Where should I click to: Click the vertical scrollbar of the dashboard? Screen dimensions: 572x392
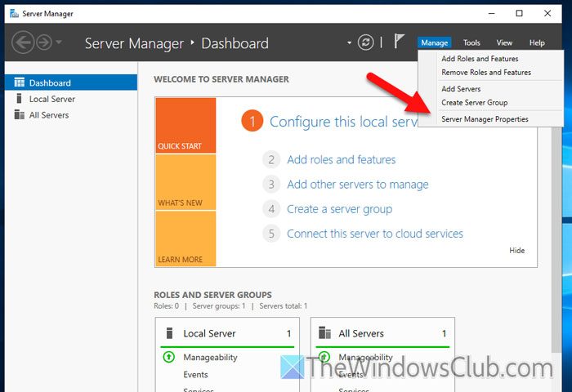pyautogui.click(x=556, y=238)
